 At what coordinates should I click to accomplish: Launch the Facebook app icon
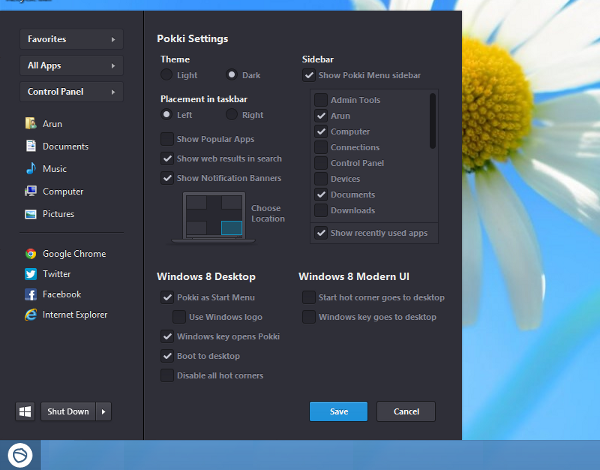tap(31, 294)
